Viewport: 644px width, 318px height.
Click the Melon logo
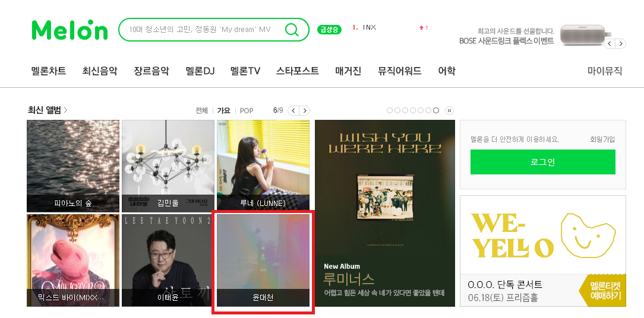(70, 30)
